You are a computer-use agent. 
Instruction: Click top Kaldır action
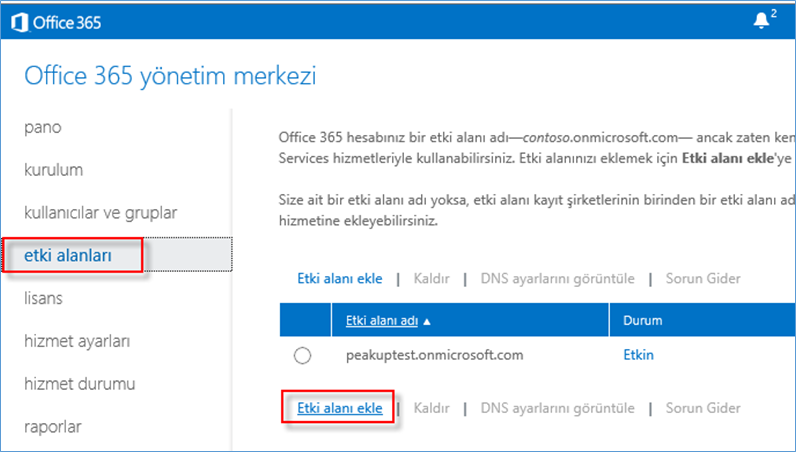[x=431, y=278]
